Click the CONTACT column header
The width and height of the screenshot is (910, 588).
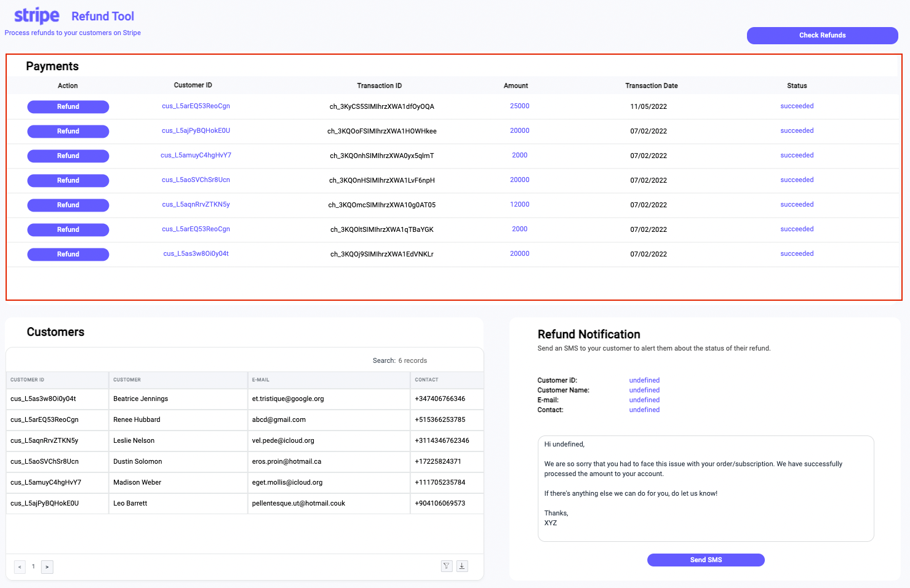[426, 380]
